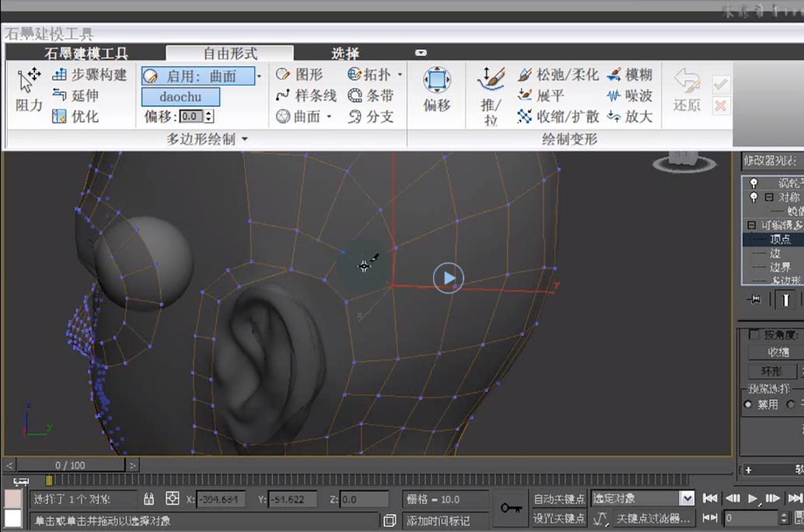Image resolution: width=804 pixels, height=532 pixels.
Task: Click play animation button
Action: tap(752, 498)
